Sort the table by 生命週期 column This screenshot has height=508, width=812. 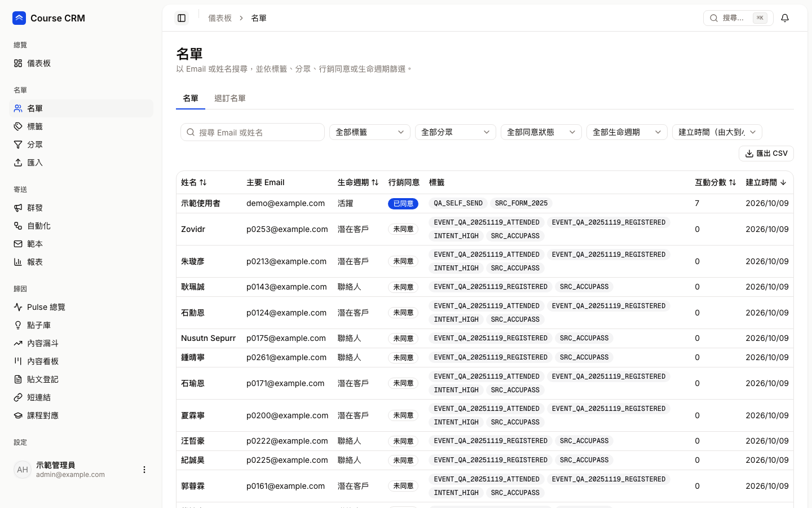[358, 182]
